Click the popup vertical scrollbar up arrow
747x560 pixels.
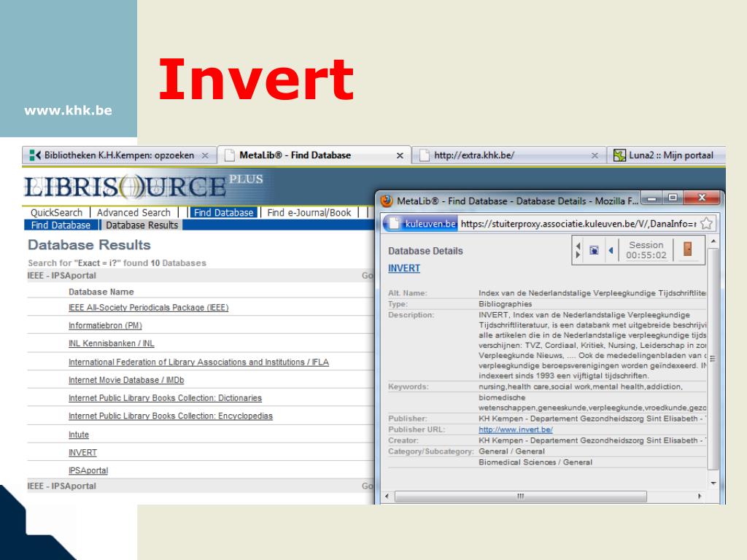713,242
